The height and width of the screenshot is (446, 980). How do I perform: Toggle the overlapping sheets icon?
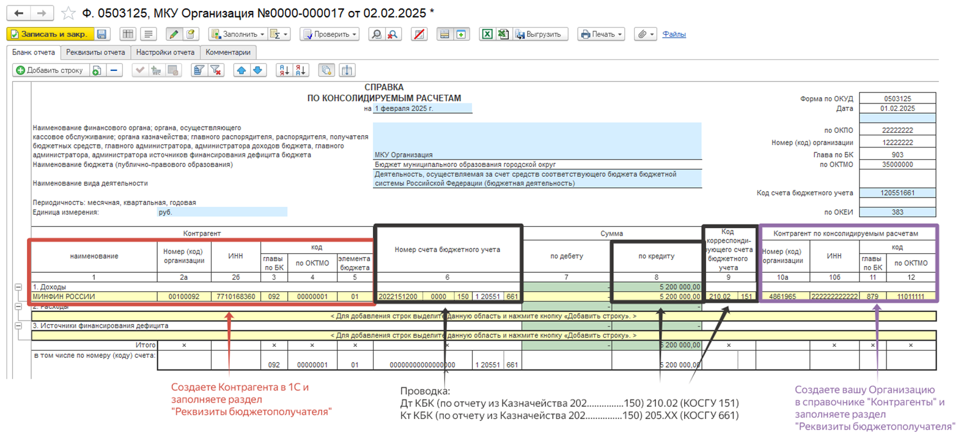point(326,70)
